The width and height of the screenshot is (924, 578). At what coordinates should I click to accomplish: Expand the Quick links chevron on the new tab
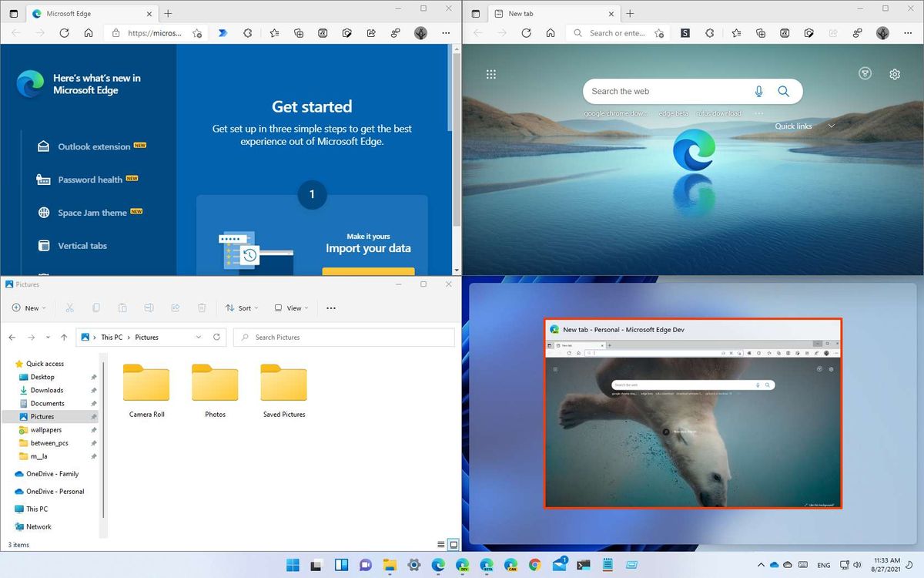(831, 125)
